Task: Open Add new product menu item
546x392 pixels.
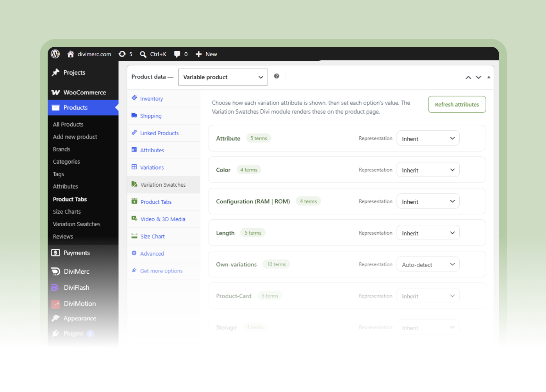Action: pyautogui.click(x=75, y=137)
